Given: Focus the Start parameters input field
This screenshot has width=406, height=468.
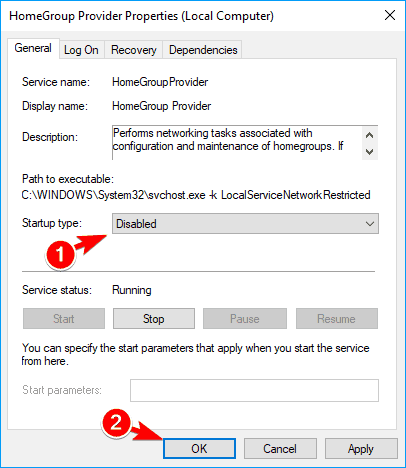Looking at the screenshot, I should coord(254,390).
